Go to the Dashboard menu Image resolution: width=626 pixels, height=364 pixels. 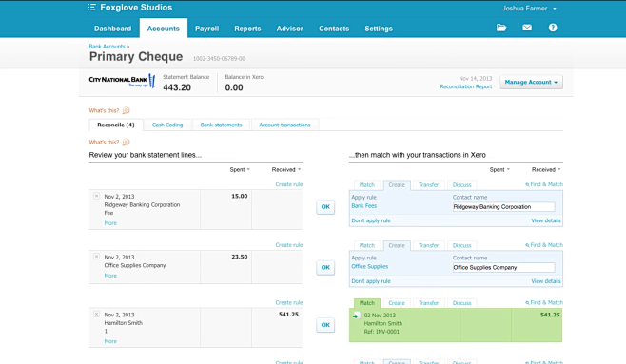pos(112,29)
